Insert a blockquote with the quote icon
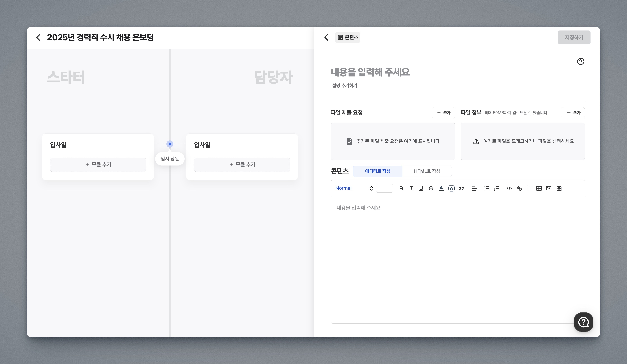The width and height of the screenshot is (627, 364). (x=461, y=188)
